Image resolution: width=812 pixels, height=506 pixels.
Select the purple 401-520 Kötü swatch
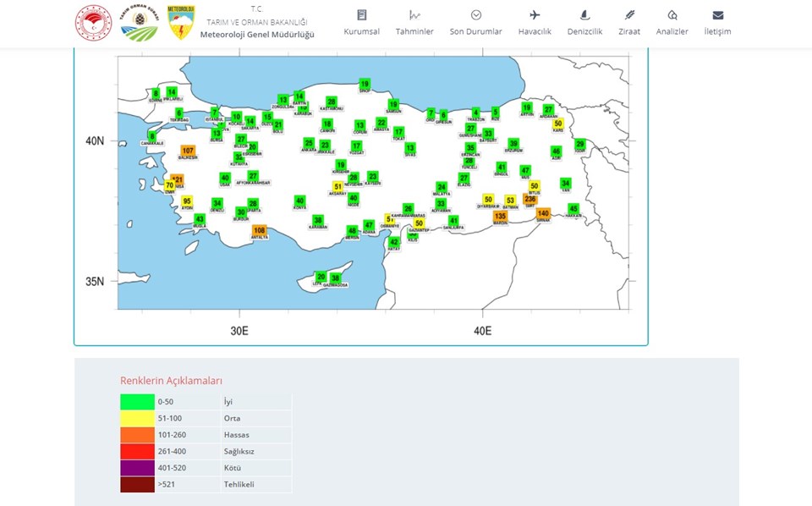[x=137, y=467]
